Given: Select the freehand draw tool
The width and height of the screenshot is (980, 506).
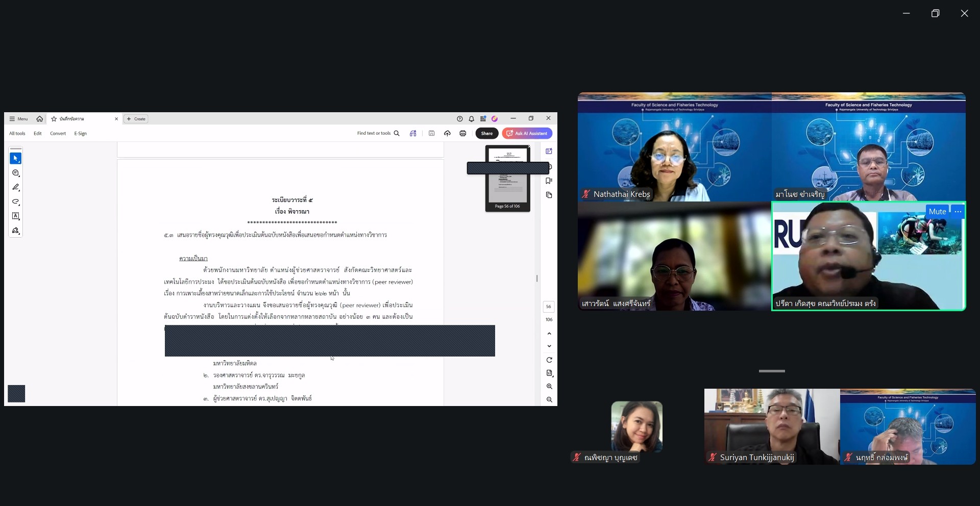Looking at the screenshot, I should click(16, 202).
